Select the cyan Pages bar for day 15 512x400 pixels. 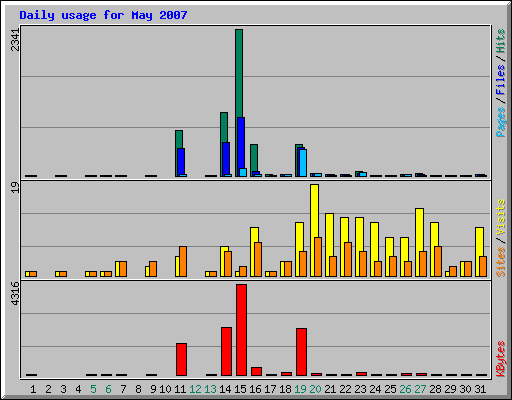243,172
